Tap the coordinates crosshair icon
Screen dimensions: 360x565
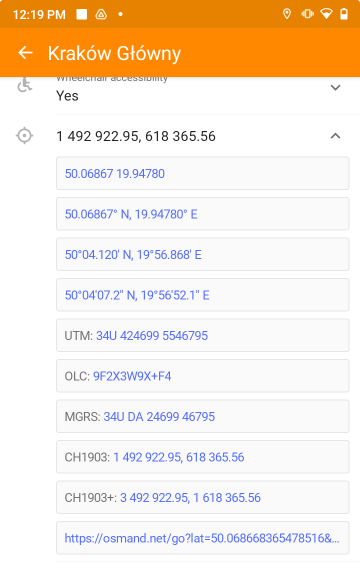[25, 136]
